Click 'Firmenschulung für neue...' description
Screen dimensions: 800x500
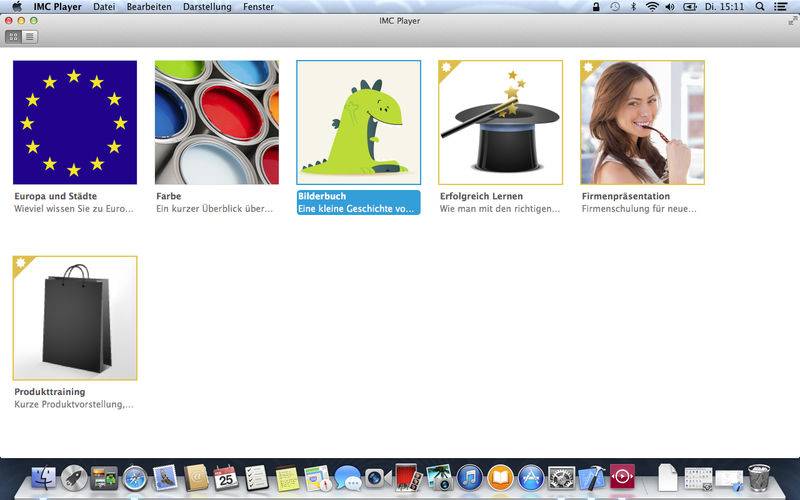coord(639,209)
